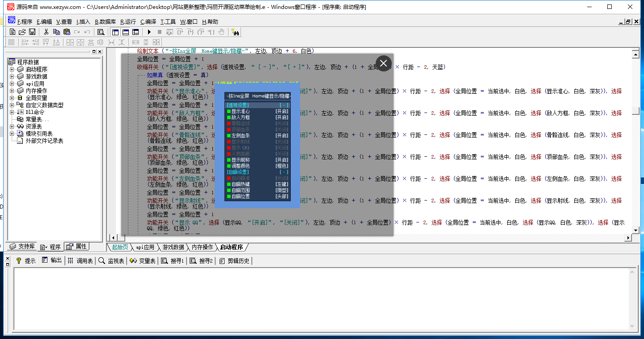Click the code editor scroll down arrow
Viewport: 644px width, 339px height.
point(636,230)
